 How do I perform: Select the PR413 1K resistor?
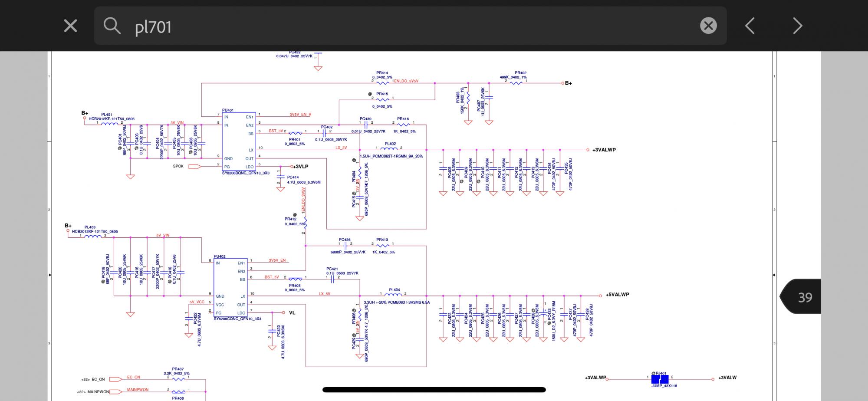(x=382, y=246)
